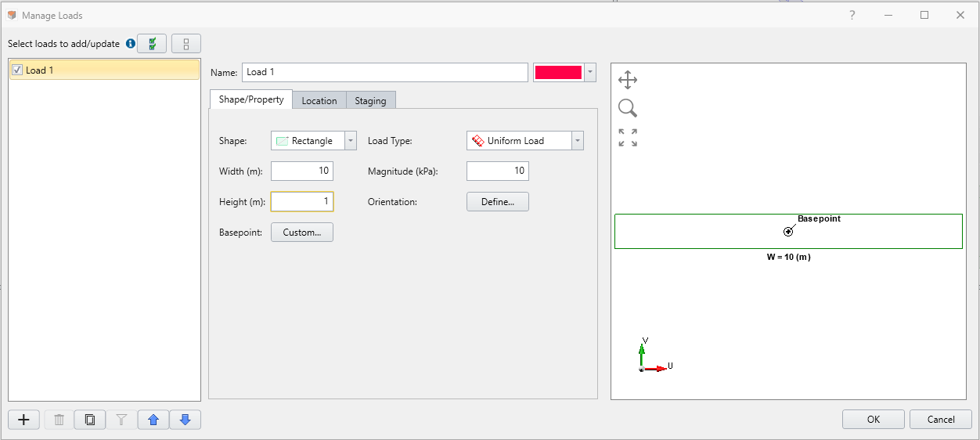Move load down with blue down arrow
Image resolution: width=980 pixels, height=440 pixels.
[x=186, y=420]
